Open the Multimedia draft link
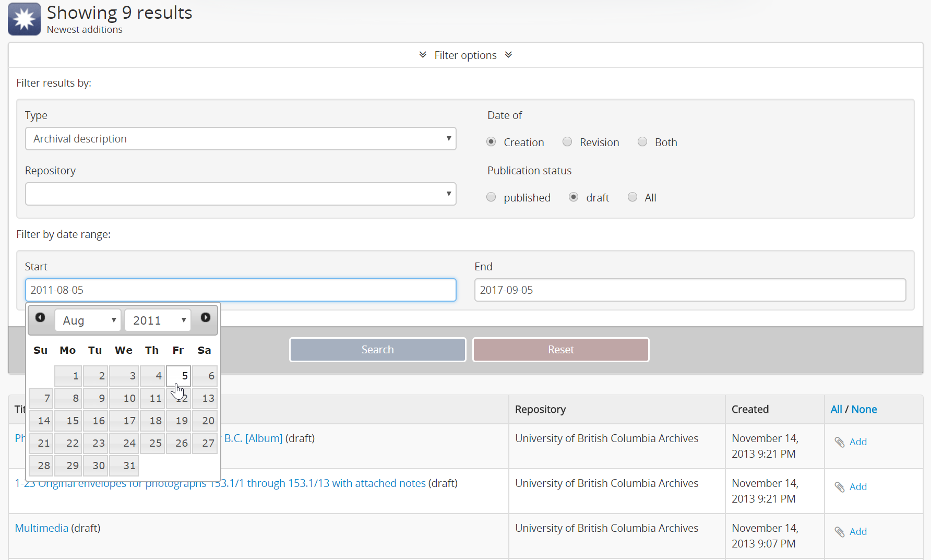 [41, 528]
